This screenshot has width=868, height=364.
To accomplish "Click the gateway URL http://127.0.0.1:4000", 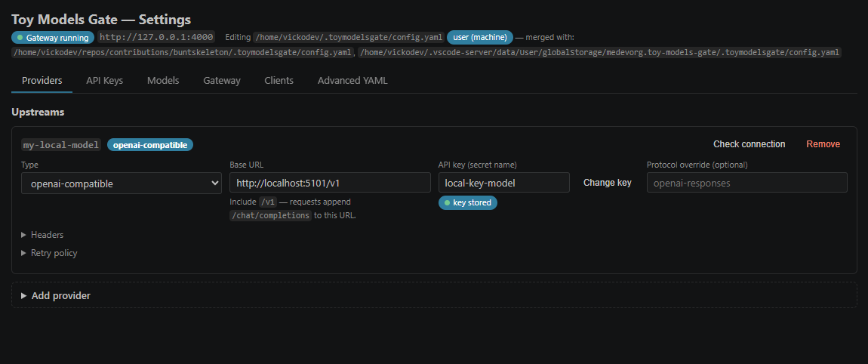I will tap(156, 37).
